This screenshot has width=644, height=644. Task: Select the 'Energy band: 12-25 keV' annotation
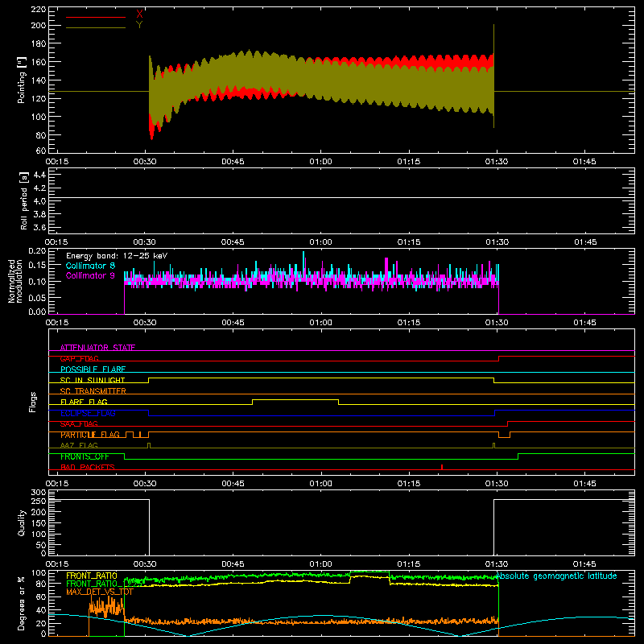[x=117, y=255]
